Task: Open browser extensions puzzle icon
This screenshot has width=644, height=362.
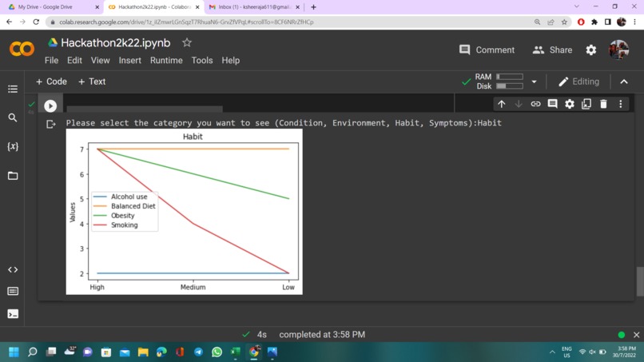Action: tap(594, 22)
